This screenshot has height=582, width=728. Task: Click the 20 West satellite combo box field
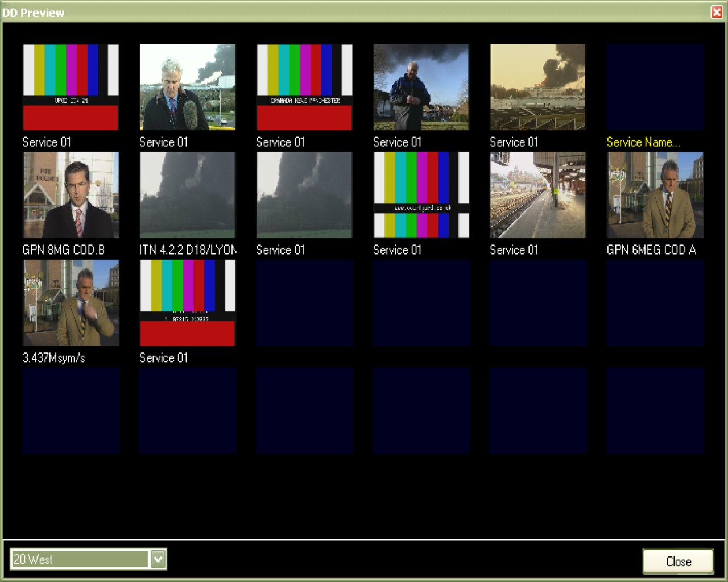[80, 559]
